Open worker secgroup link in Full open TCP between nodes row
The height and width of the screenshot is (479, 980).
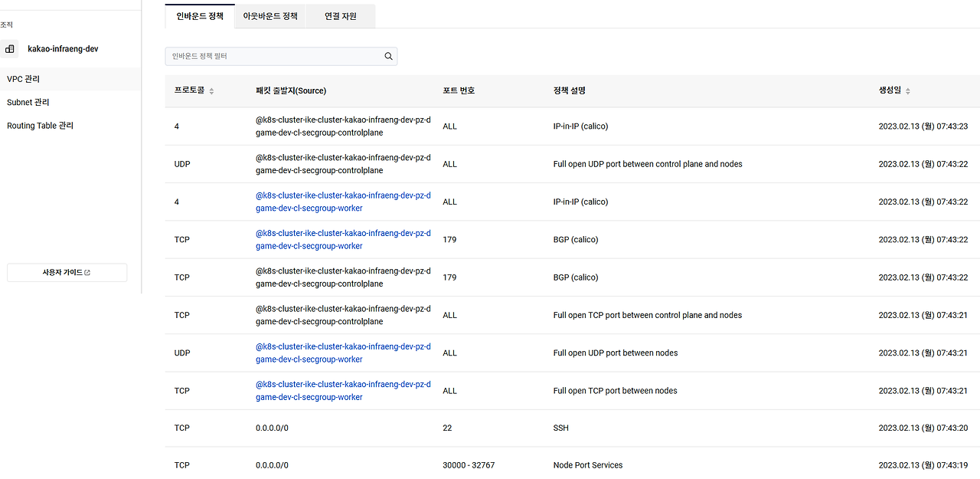(x=343, y=391)
